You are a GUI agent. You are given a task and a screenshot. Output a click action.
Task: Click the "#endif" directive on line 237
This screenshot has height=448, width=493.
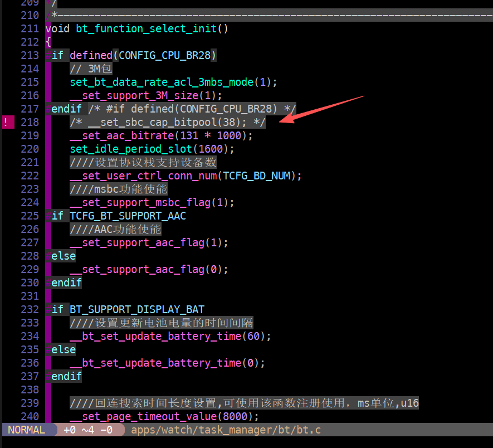64,376
